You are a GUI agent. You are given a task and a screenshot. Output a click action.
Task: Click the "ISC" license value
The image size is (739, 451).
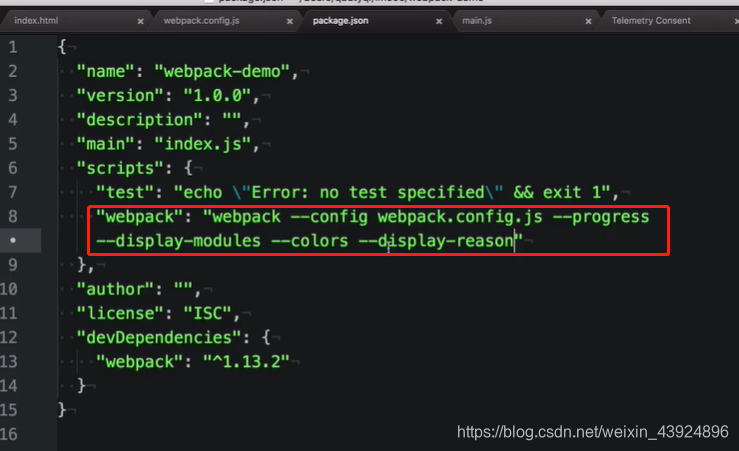coord(207,313)
